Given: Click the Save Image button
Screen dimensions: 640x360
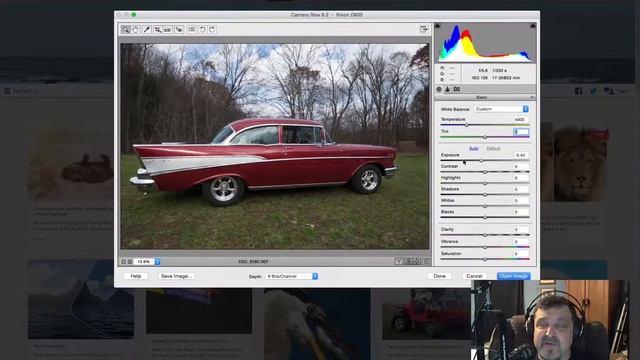Looking at the screenshot, I should (176, 276).
